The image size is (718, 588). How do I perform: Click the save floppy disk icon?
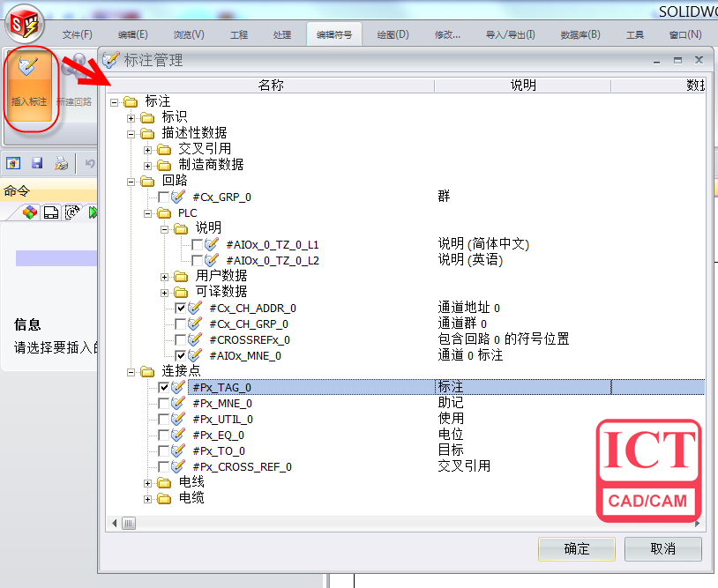click(37, 163)
